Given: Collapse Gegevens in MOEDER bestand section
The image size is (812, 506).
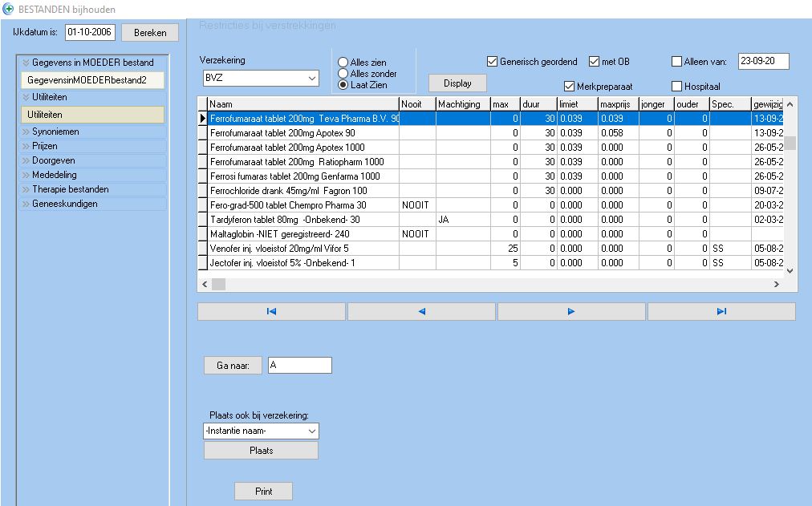Looking at the screenshot, I should (x=93, y=63).
